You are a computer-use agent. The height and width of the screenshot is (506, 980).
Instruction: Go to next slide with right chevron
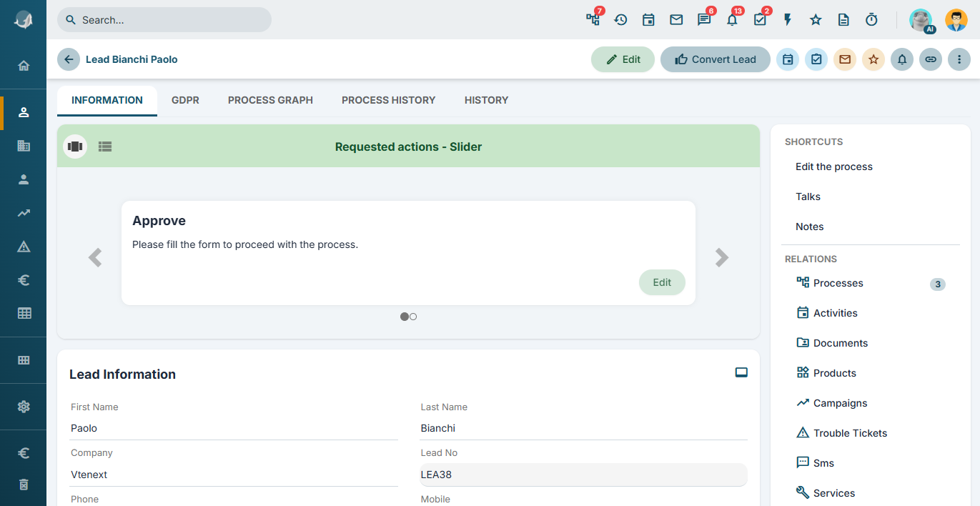click(x=722, y=257)
